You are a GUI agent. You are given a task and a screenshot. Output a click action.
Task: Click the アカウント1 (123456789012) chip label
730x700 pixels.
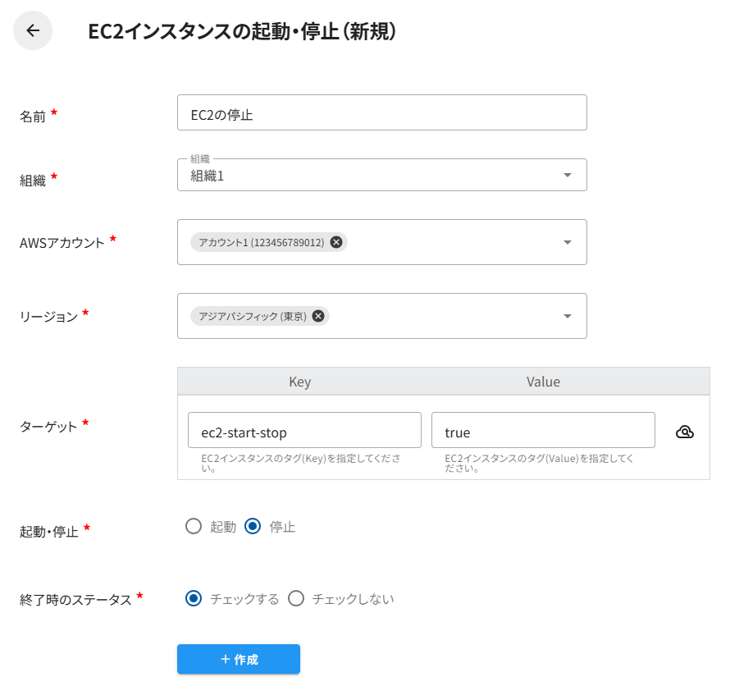click(261, 242)
